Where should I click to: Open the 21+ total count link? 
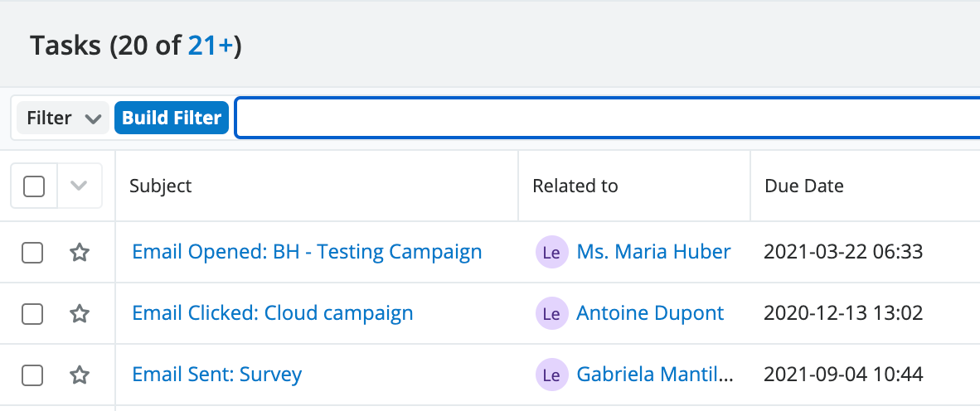point(211,46)
